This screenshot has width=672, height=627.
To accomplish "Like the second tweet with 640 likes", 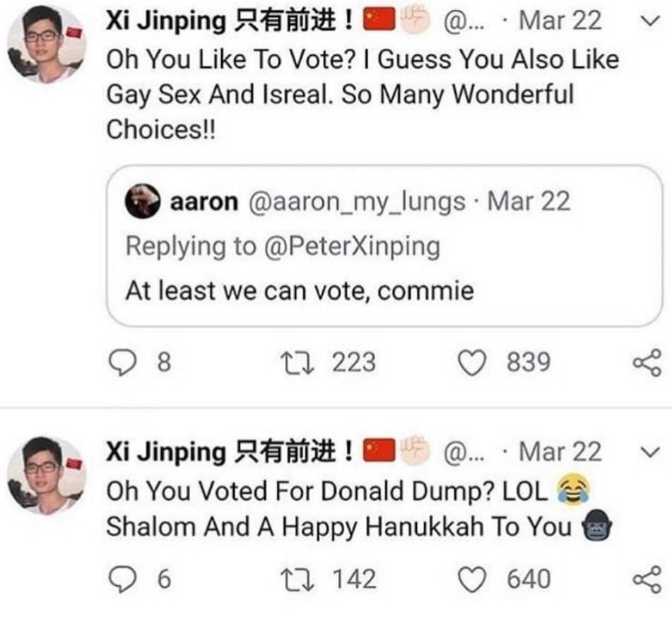I will coord(471,580).
